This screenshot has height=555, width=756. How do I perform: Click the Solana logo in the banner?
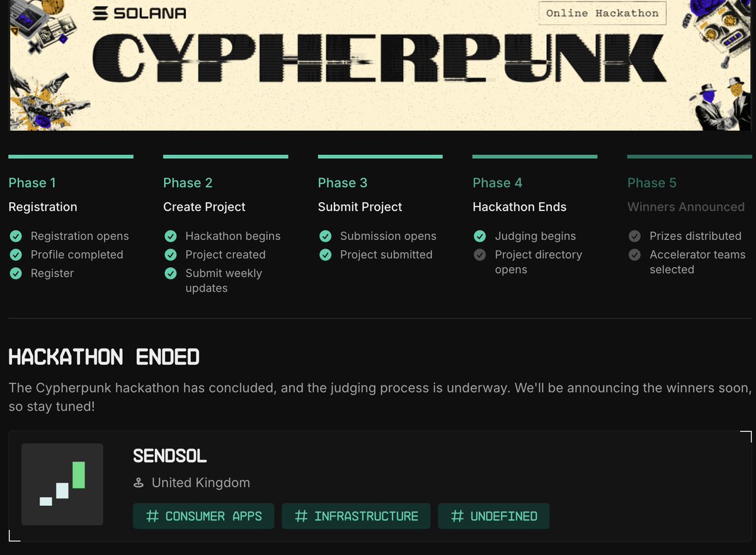[139, 13]
